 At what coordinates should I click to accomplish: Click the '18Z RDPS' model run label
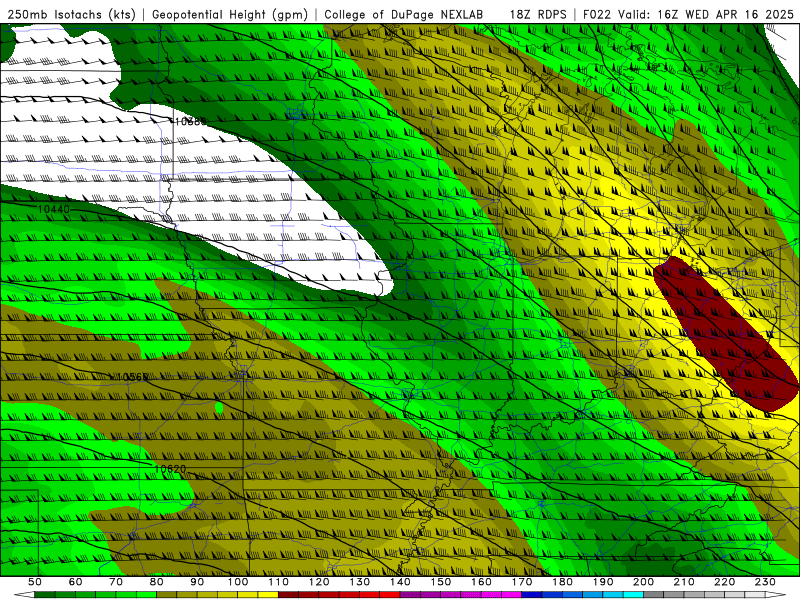tap(538, 14)
